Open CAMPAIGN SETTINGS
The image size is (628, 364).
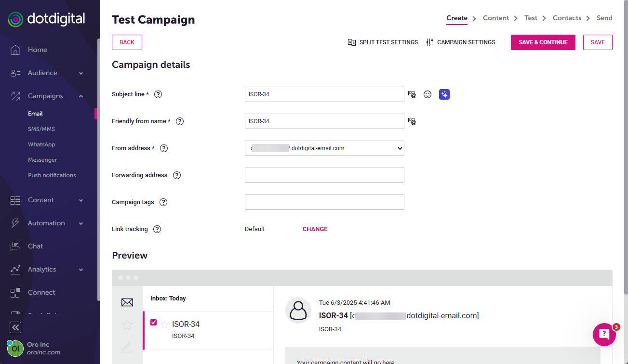point(461,42)
